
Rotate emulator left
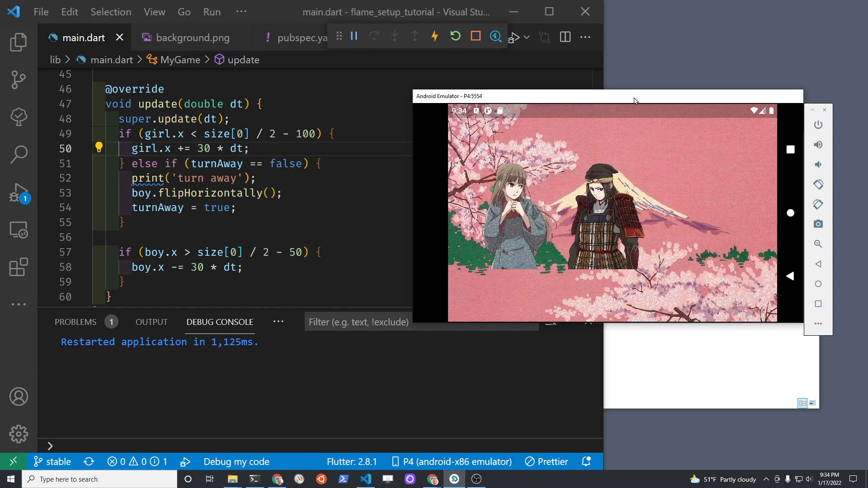(818, 184)
